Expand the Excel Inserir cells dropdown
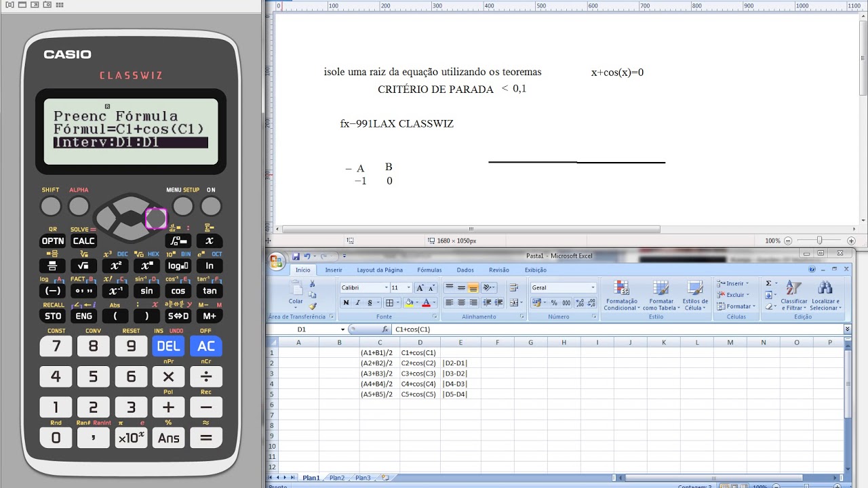 point(747,283)
